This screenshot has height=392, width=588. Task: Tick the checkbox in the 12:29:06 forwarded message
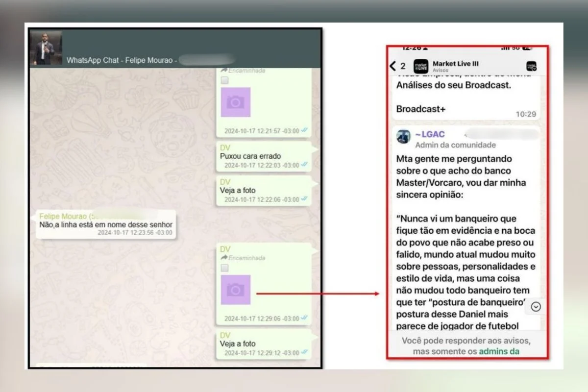tap(224, 268)
